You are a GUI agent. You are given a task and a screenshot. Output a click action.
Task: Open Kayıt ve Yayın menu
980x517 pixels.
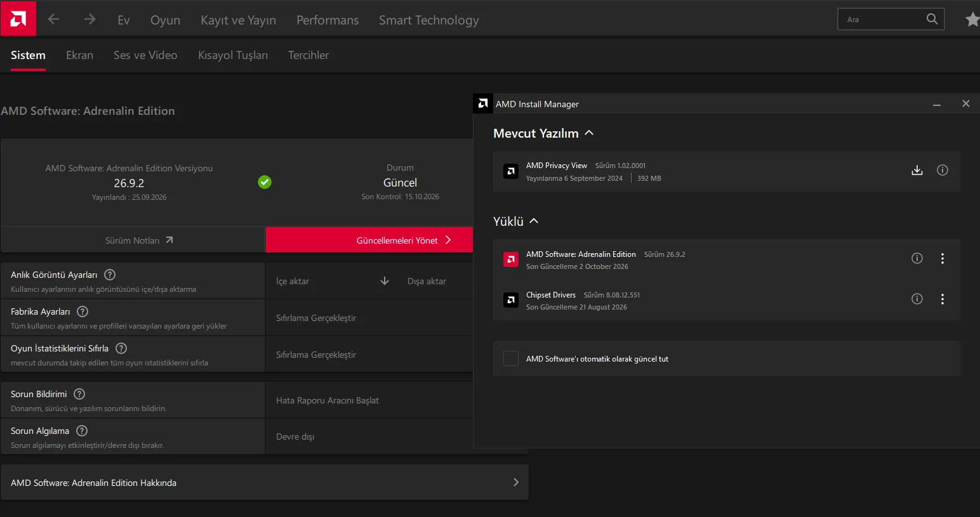click(238, 20)
